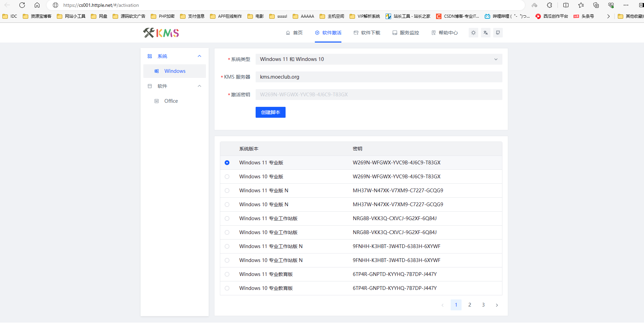Open the 软件下载 tab
644x327 pixels.
click(x=367, y=33)
